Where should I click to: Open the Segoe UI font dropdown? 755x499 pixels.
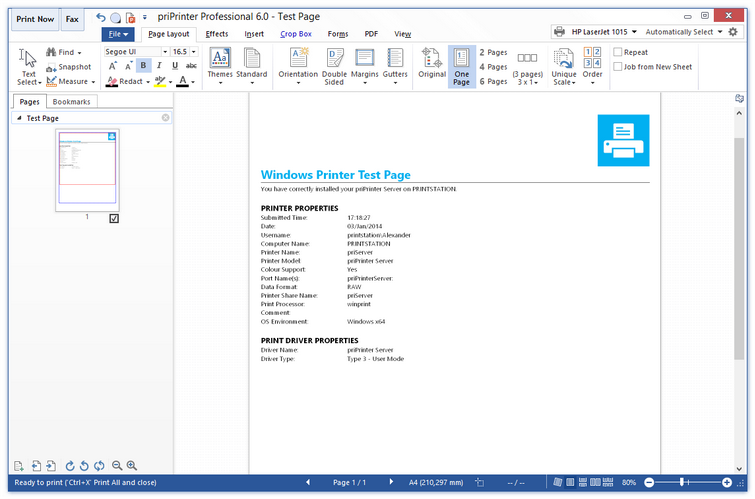pos(165,52)
